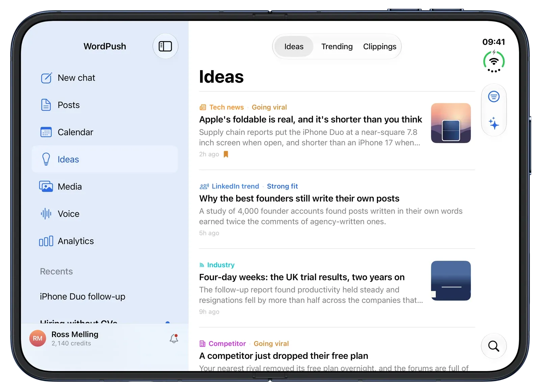Open the iPhone Duo follow-up recent chat
Image resolution: width=540 pixels, height=392 pixels.
tap(82, 297)
